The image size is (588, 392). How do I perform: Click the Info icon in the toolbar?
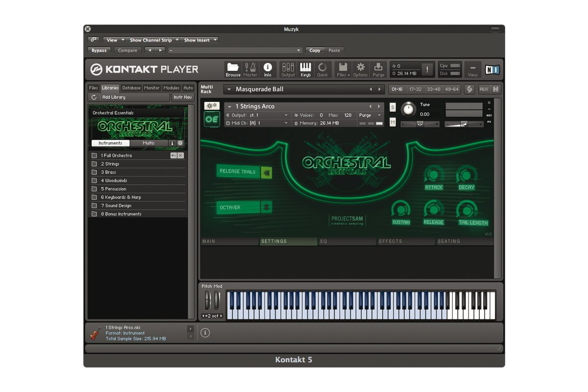pos(268,69)
